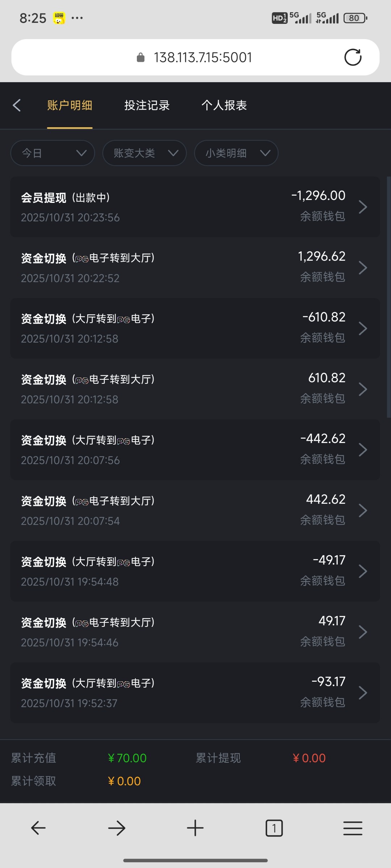Tap the page reload icon

(353, 57)
